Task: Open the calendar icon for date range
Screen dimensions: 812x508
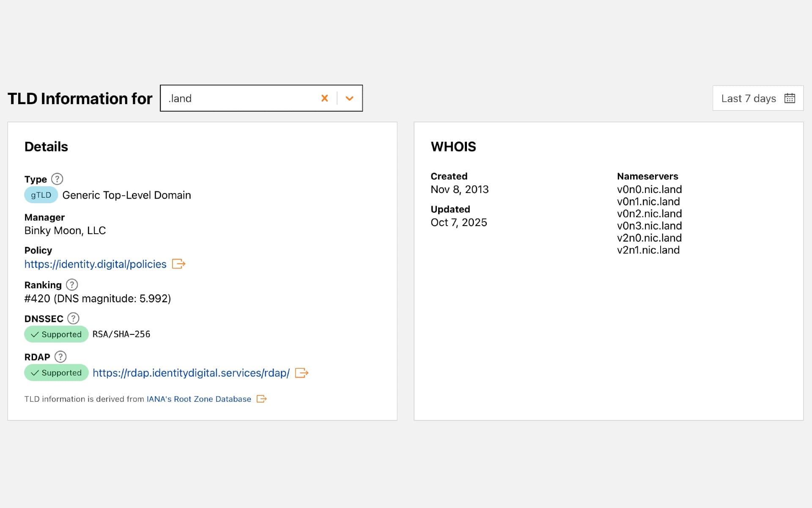Action: coord(790,98)
